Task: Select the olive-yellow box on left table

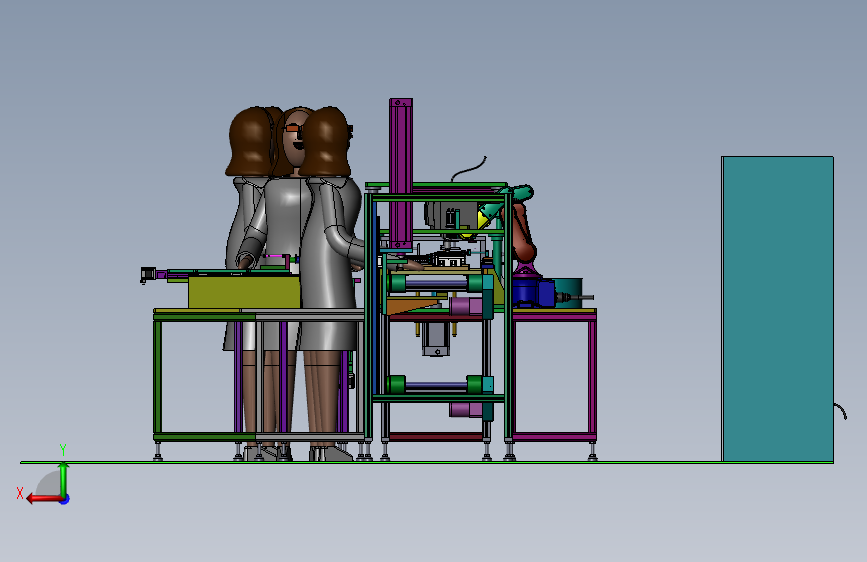Action: (x=244, y=292)
